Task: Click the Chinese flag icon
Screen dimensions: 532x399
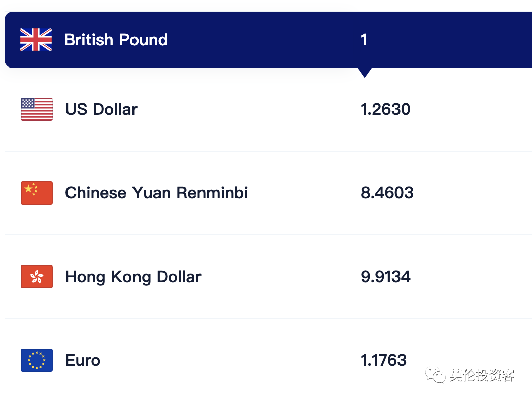Action: point(37,193)
